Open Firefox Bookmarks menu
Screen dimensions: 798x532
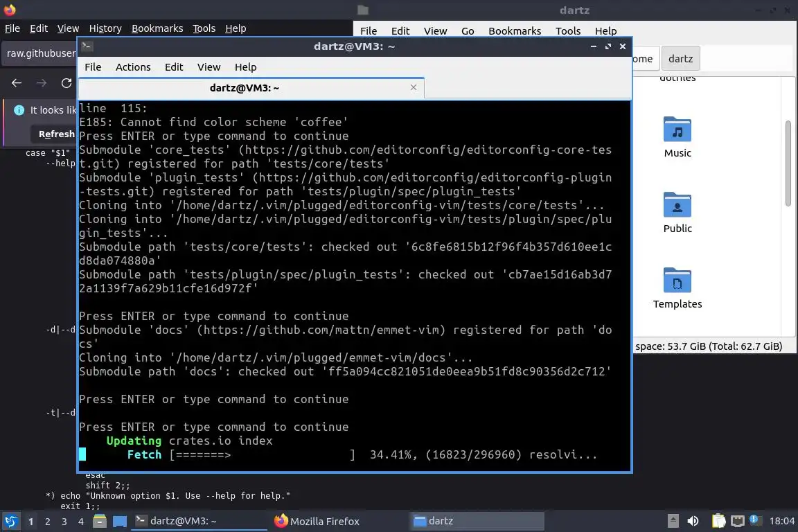coord(157,28)
